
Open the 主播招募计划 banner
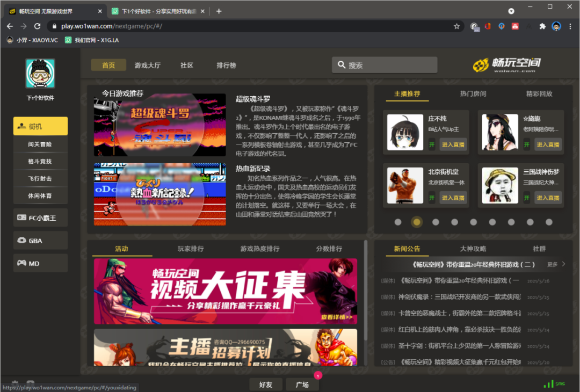[225, 347]
